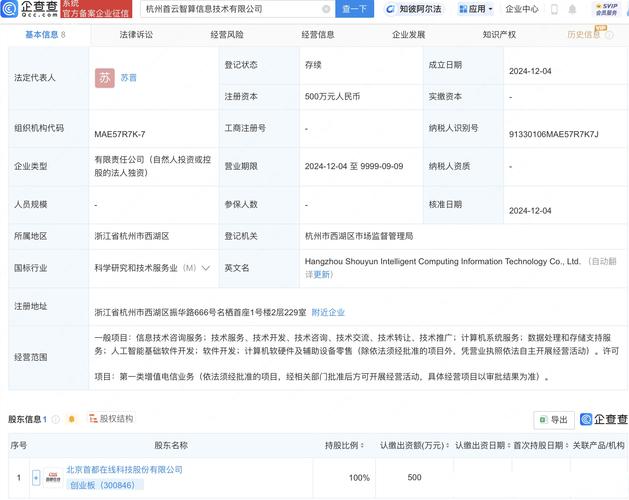The image size is (629, 500).
Task: Select registered capital 500万元人民币
Action: coord(332,96)
